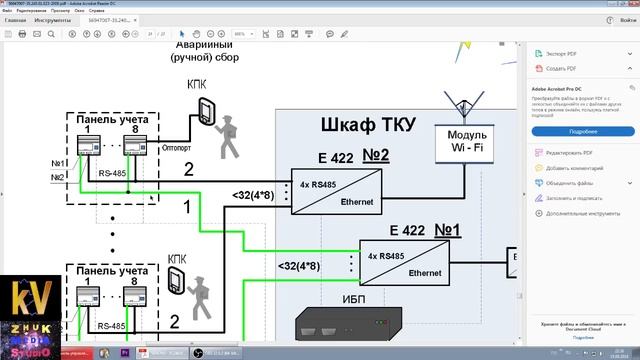The width and height of the screenshot is (640, 360).
Task: Choose the Selection arrow tool
Action: [182, 34]
